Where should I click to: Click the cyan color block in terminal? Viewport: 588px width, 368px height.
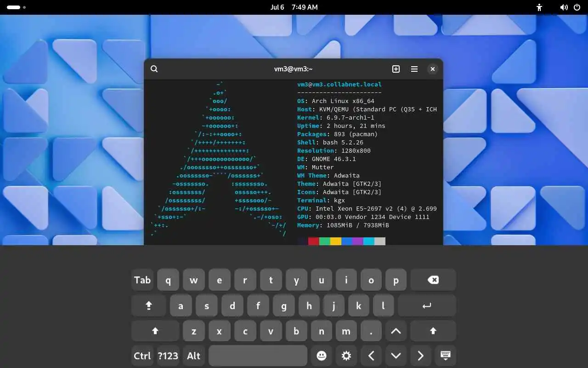point(369,241)
